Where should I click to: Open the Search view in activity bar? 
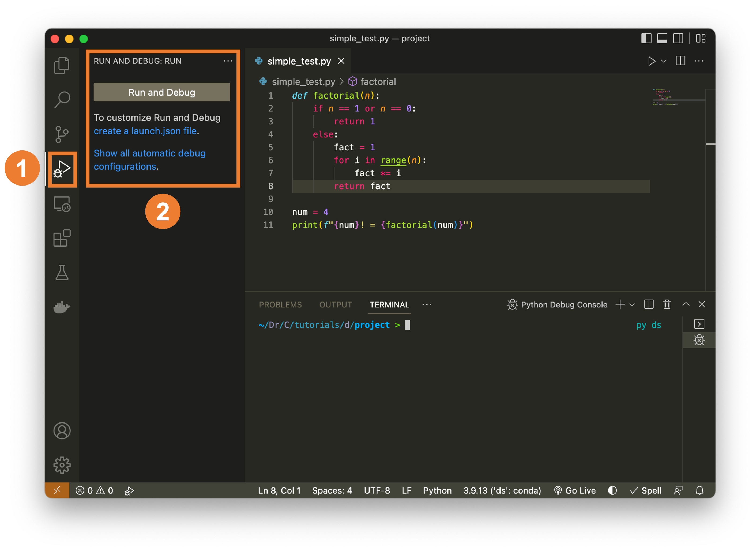(x=62, y=100)
